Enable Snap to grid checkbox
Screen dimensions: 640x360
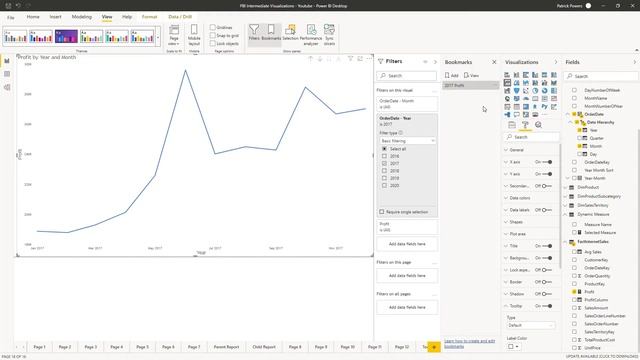point(213,36)
